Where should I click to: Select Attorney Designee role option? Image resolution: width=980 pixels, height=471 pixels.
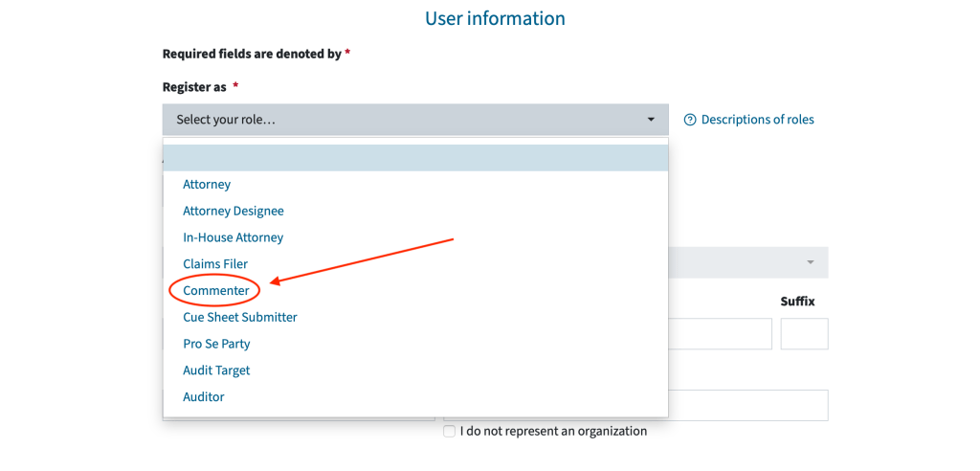pyautogui.click(x=234, y=211)
